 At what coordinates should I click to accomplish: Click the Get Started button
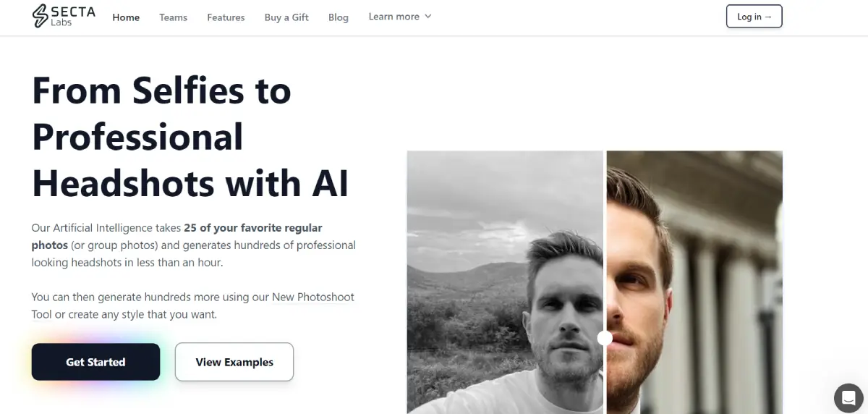[95, 362]
